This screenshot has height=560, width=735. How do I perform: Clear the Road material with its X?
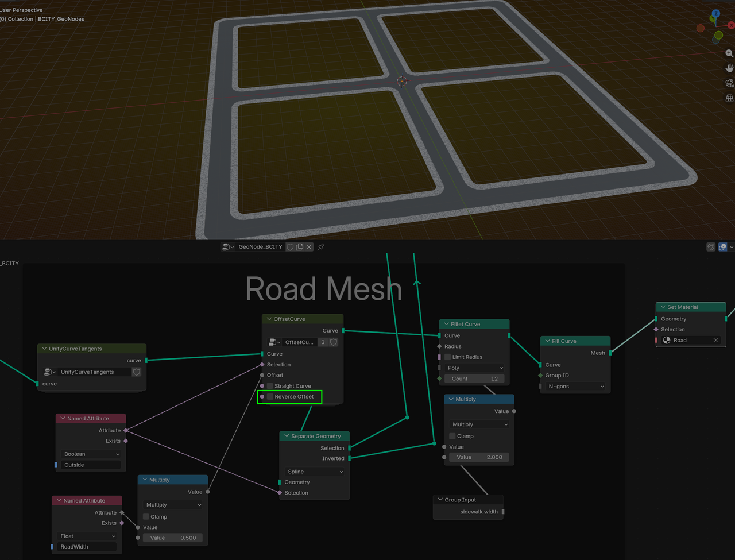[x=715, y=340]
